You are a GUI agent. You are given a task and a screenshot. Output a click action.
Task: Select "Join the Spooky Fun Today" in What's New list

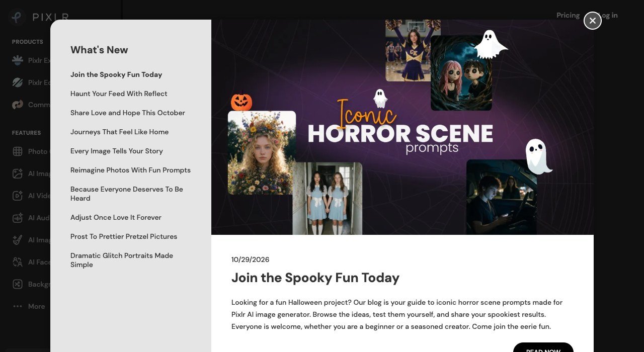click(116, 74)
